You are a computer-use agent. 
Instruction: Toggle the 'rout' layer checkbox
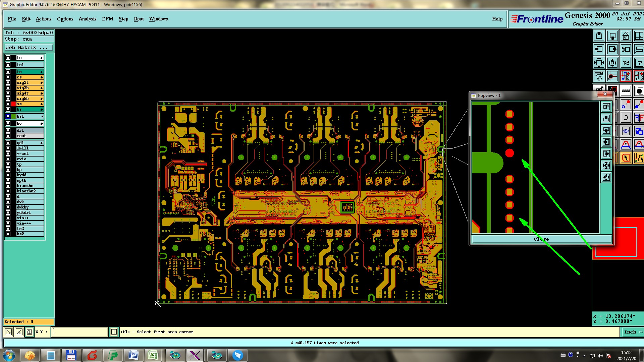click(x=8, y=136)
